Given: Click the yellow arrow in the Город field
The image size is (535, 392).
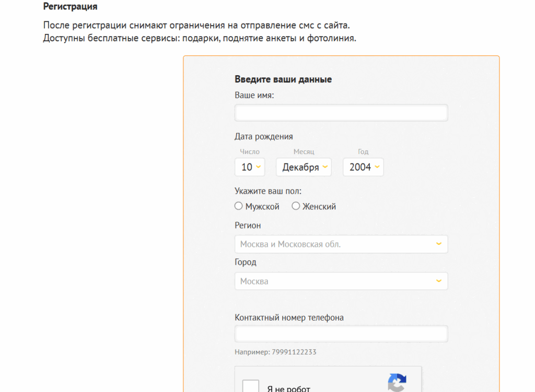Looking at the screenshot, I should click(439, 281).
